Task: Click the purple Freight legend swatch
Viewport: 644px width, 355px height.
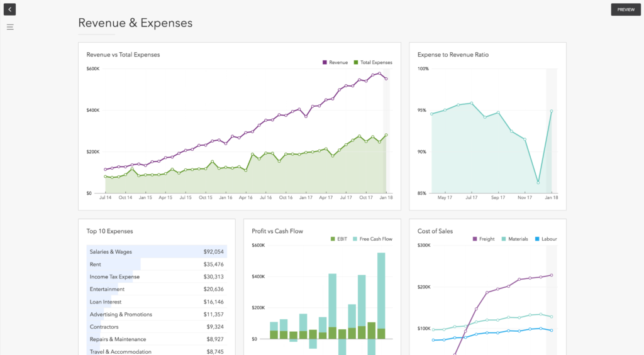Action: coord(475,239)
